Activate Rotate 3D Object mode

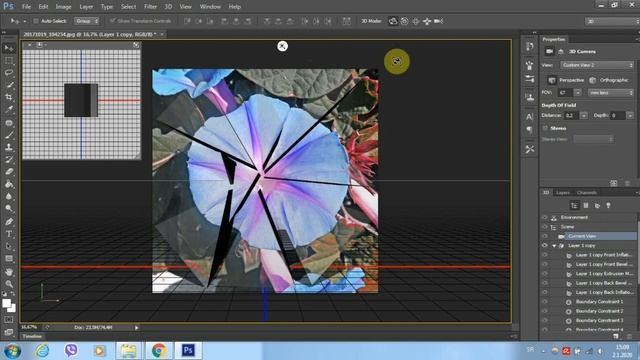click(x=393, y=21)
